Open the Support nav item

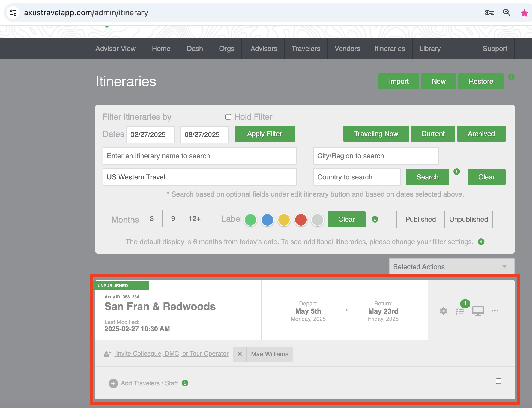pyautogui.click(x=495, y=49)
